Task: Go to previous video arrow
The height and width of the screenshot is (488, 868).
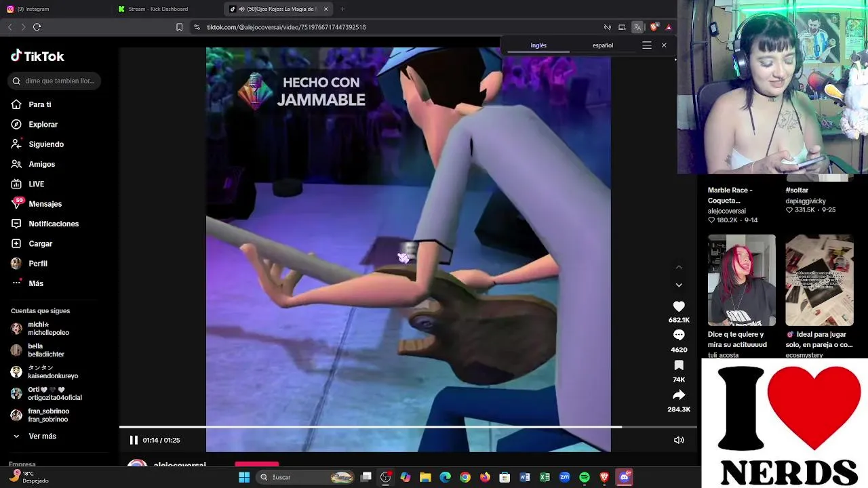Action: pos(679,267)
